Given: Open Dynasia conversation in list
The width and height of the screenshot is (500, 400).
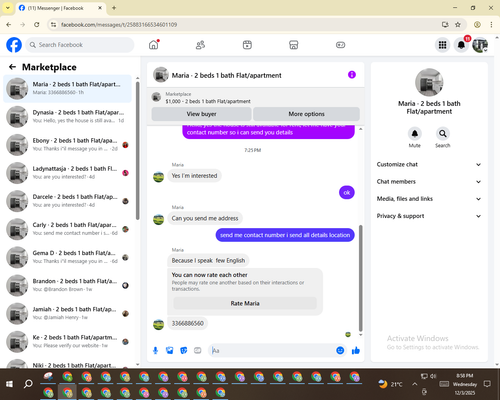Looking at the screenshot, I should [68, 117].
